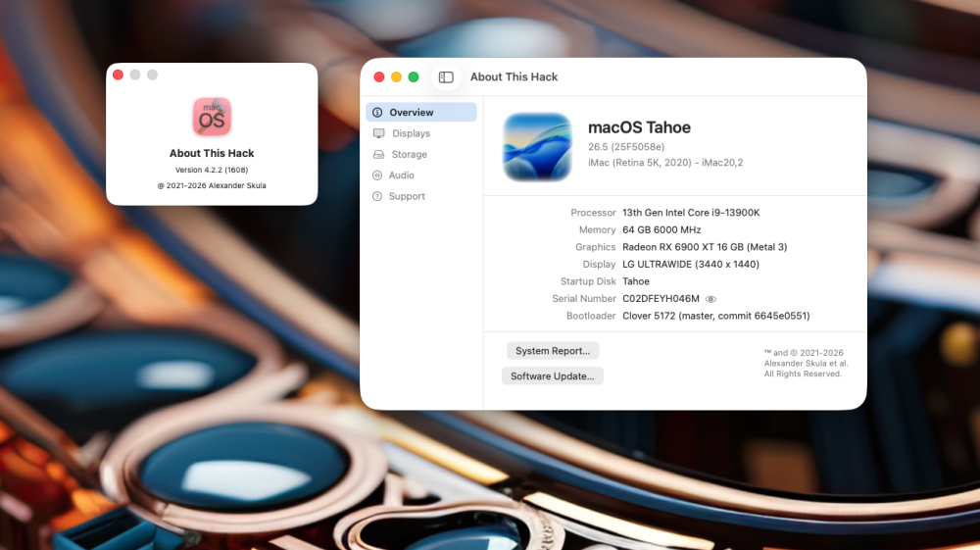Viewport: 980px width, 550px height.
Task: Click the Processor label
Action: pyautogui.click(x=593, y=213)
